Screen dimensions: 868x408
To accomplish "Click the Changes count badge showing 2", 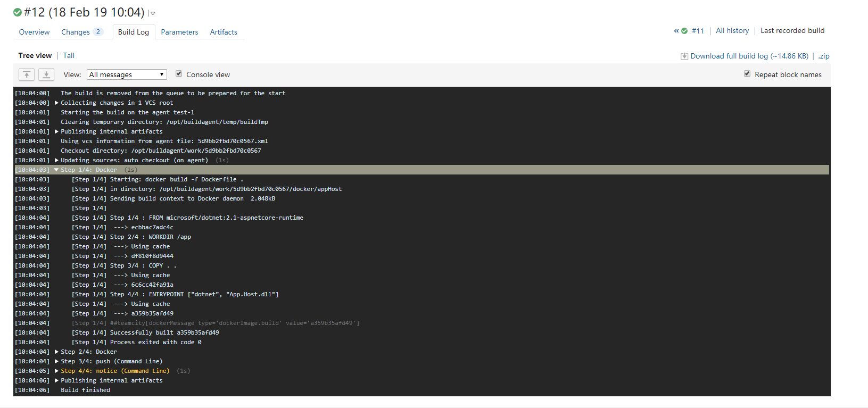I will point(98,32).
